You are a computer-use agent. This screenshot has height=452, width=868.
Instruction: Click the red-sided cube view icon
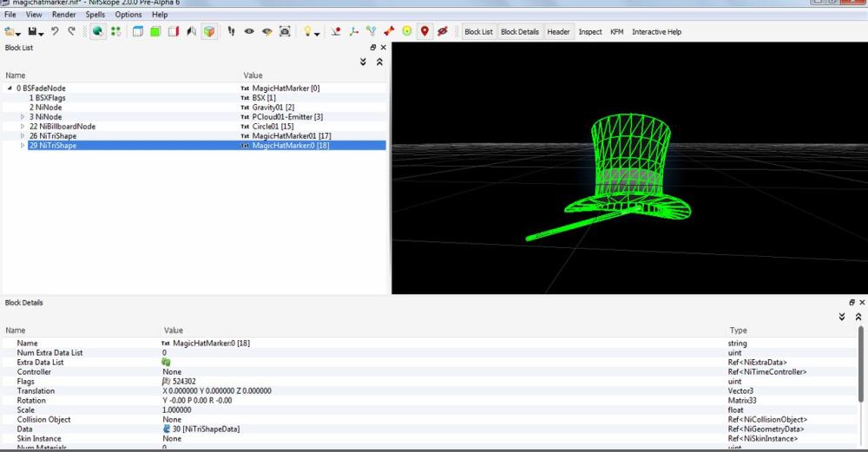[x=174, y=31]
